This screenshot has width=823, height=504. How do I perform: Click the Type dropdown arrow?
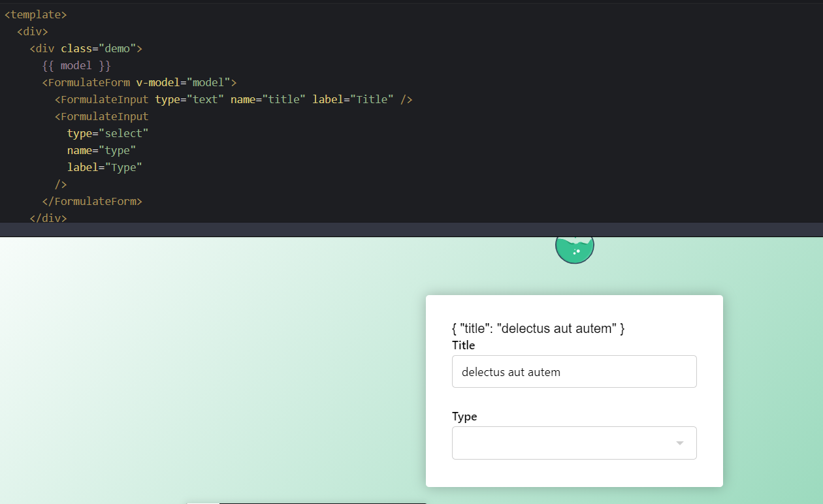tap(679, 443)
